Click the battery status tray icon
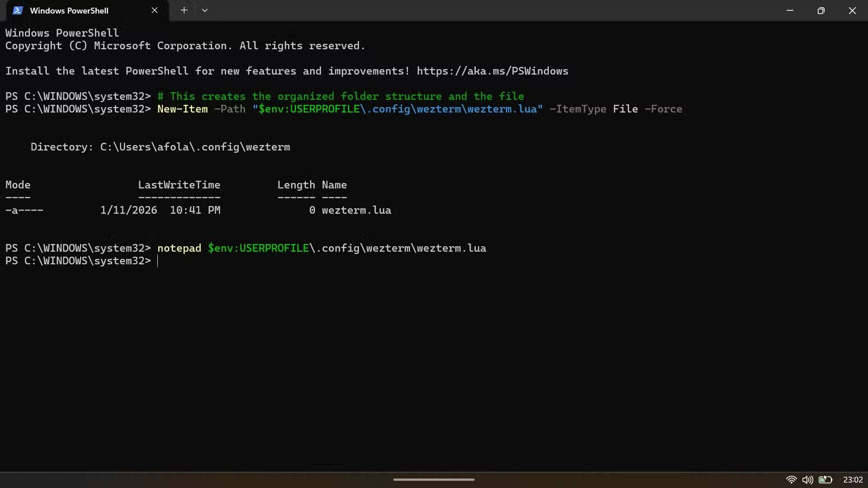 pyautogui.click(x=825, y=480)
